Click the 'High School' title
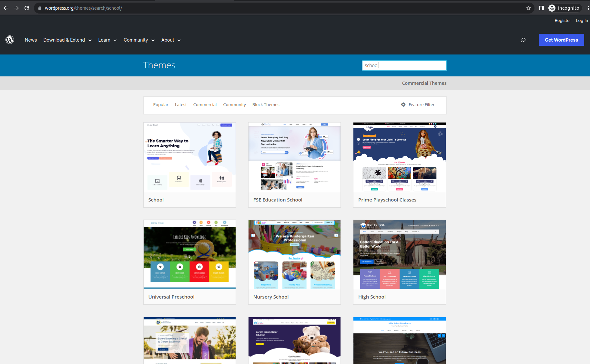This screenshot has height=364, width=590. pyautogui.click(x=372, y=297)
